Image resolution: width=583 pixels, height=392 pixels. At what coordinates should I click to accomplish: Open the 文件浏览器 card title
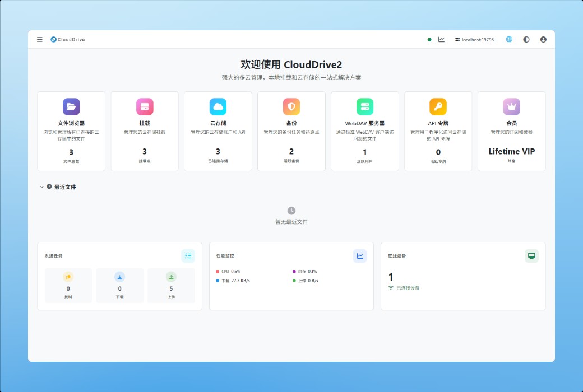point(71,123)
